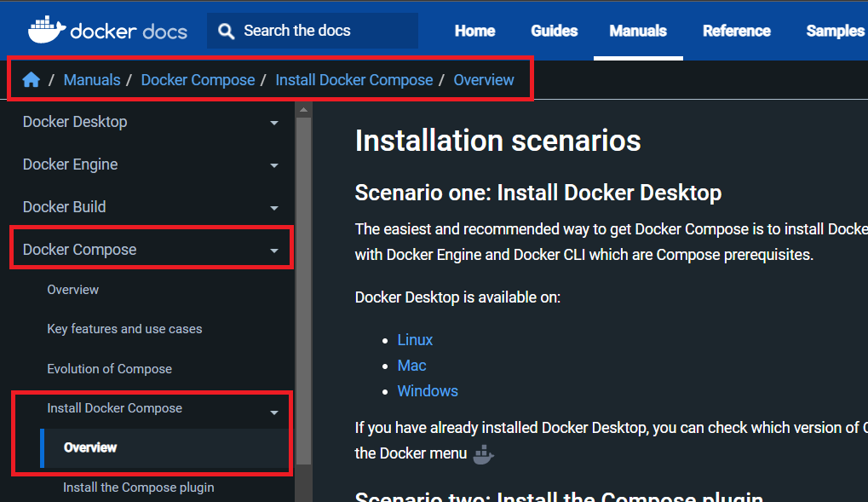The width and height of the screenshot is (868, 502).
Task: Click Docker Compose in the breadcrumb
Action: [198, 80]
